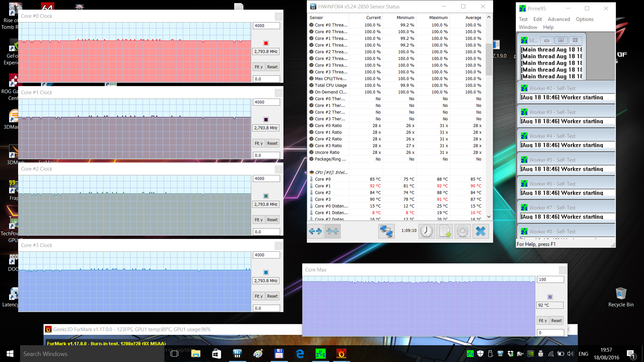Close sensors with the blue X icon
This screenshot has width=644, height=362.
coord(481,231)
